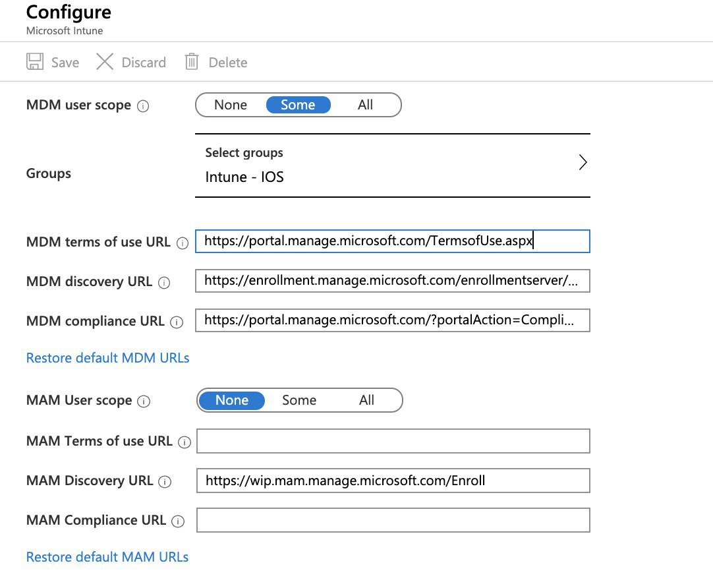Viewport: 713px width, 588px height.
Task: Focus the MDM compliance URL field
Action: pyautogui.click(x=393, y=320)
